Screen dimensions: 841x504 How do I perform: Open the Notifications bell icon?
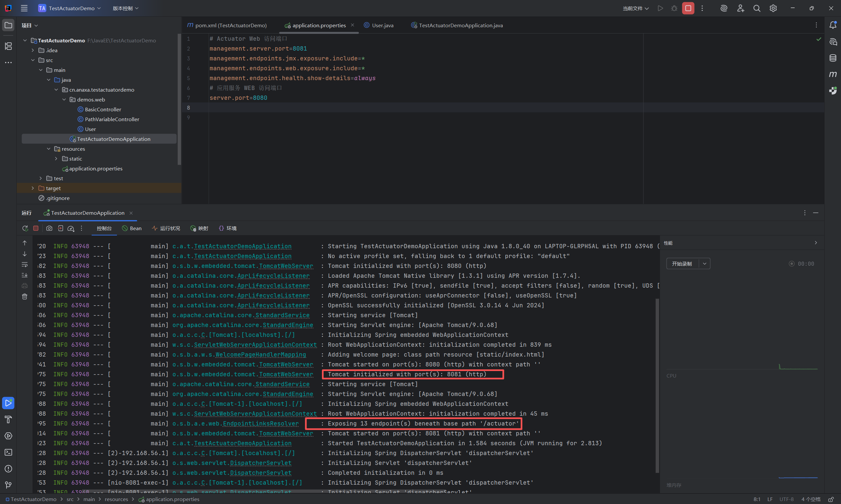tap(832, 25)
